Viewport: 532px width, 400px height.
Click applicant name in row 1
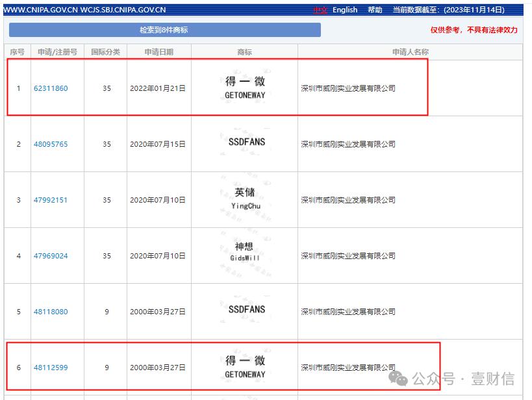(x=348, y=88)
